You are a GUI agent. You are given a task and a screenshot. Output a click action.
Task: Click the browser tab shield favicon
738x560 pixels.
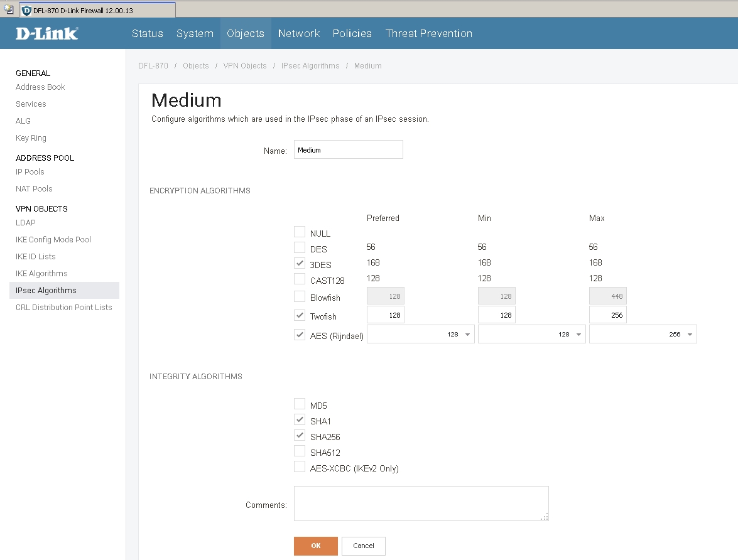point(26,11)
